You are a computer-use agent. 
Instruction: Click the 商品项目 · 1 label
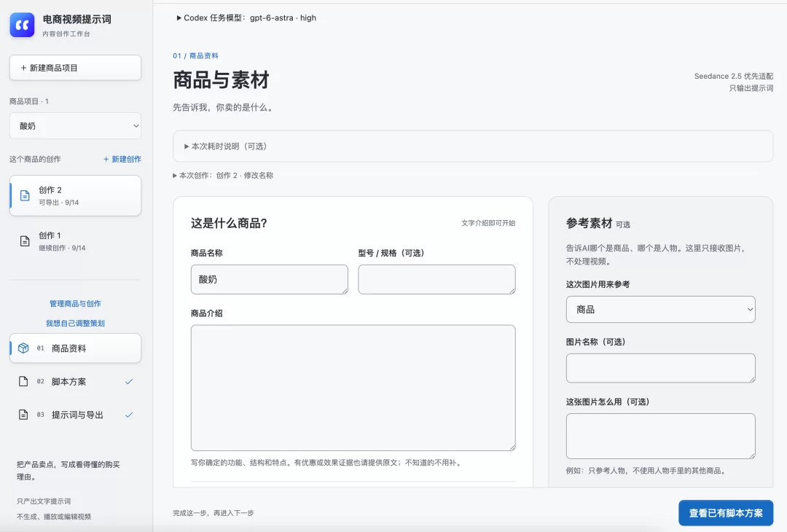click(29, 101)
